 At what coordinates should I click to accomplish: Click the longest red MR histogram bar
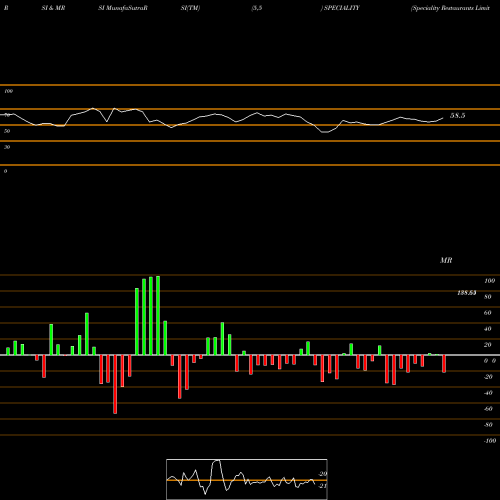pos(115,384)
